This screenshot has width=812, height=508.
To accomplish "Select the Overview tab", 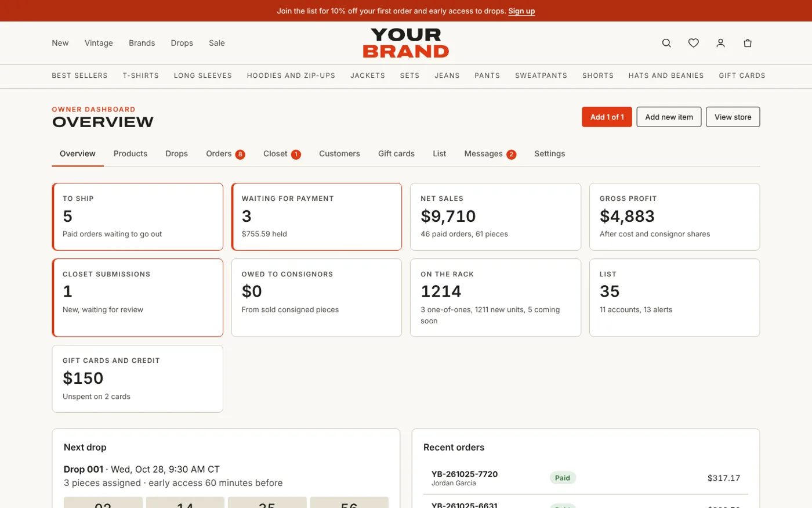I will [78, 154].
